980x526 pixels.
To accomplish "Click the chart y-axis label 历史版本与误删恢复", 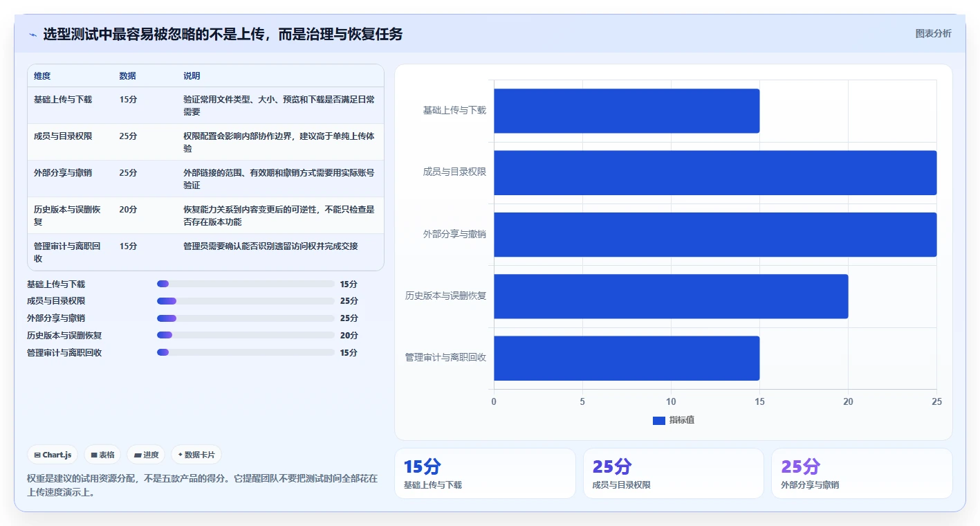I will pos(446,296).
